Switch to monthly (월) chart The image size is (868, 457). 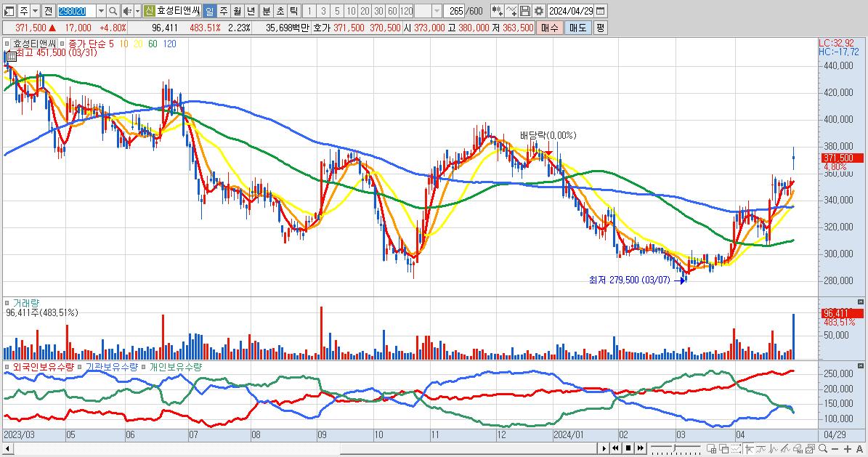238,10
